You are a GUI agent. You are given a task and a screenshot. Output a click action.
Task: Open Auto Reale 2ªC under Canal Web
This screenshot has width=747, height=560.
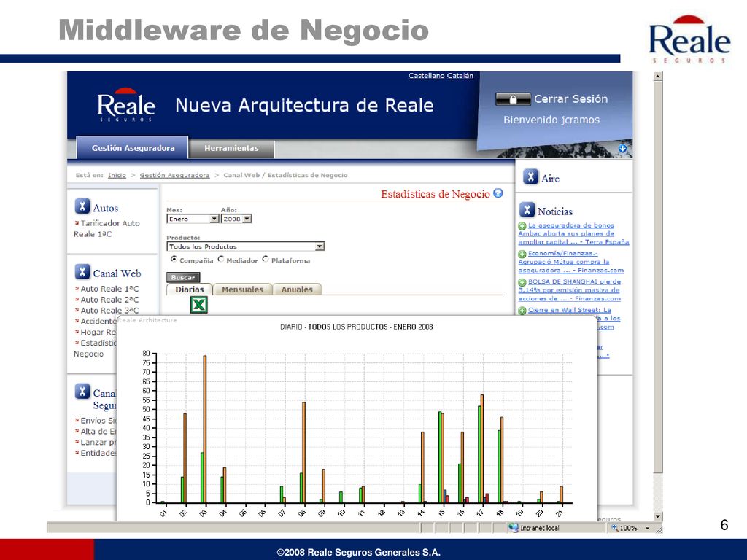click(x=109, y=300)
